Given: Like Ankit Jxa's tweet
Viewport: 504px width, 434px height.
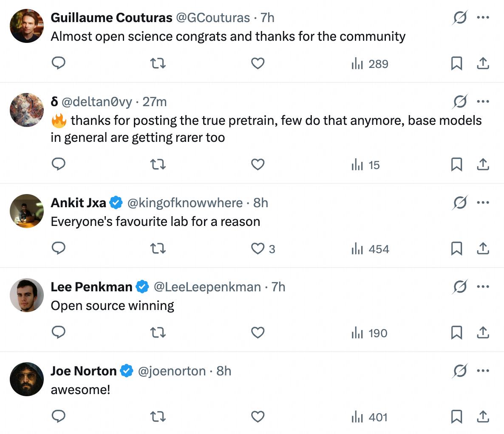Looking at the screenshot, I should [x=258, y=249].
